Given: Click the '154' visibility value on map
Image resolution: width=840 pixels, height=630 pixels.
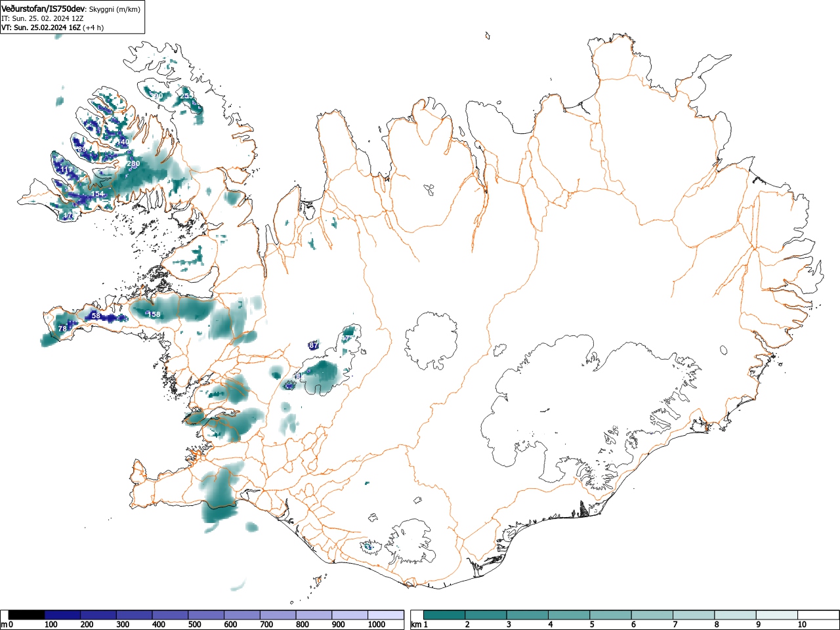Looking at the screenshot, I should 98,194.
